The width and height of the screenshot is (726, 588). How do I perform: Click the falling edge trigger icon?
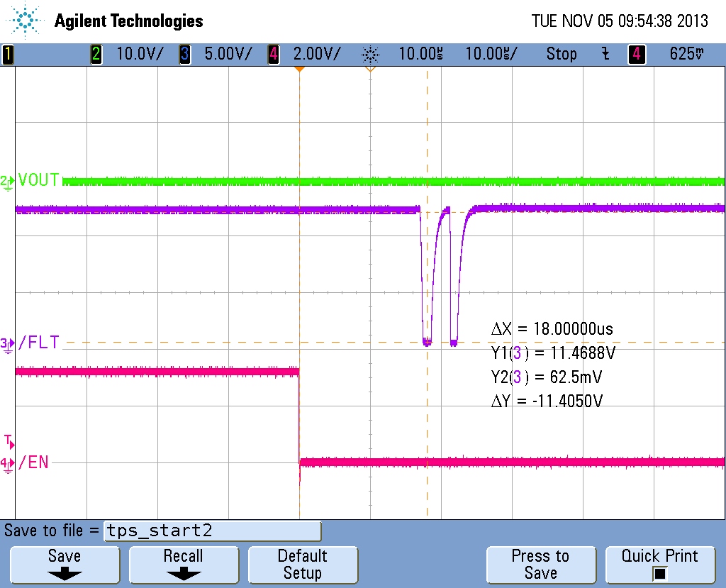point(605,54)
